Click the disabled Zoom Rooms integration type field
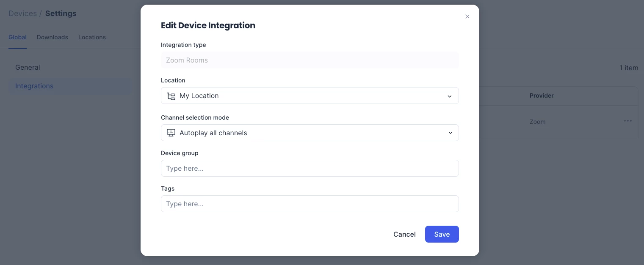 pyautogui.click(x=310, y=60)
